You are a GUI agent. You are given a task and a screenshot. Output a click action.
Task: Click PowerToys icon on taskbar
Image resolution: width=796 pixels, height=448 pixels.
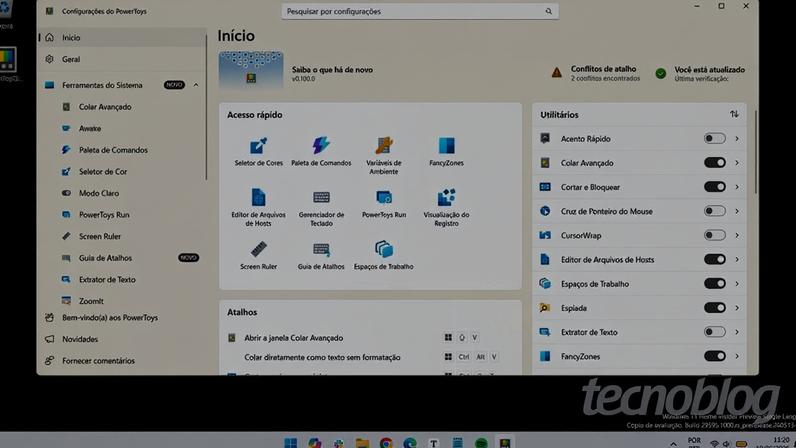pos(505,442)
